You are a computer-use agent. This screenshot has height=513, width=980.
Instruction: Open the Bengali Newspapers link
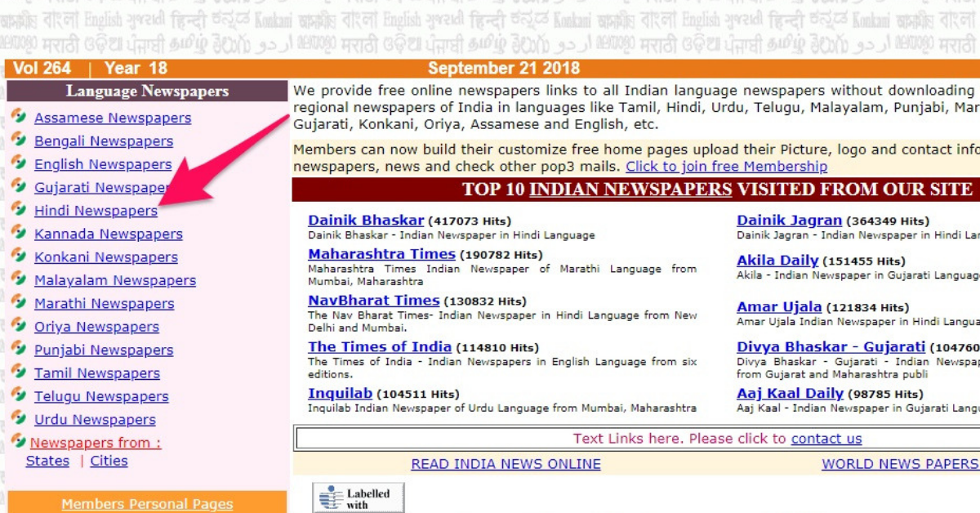[x=104, y=141]
